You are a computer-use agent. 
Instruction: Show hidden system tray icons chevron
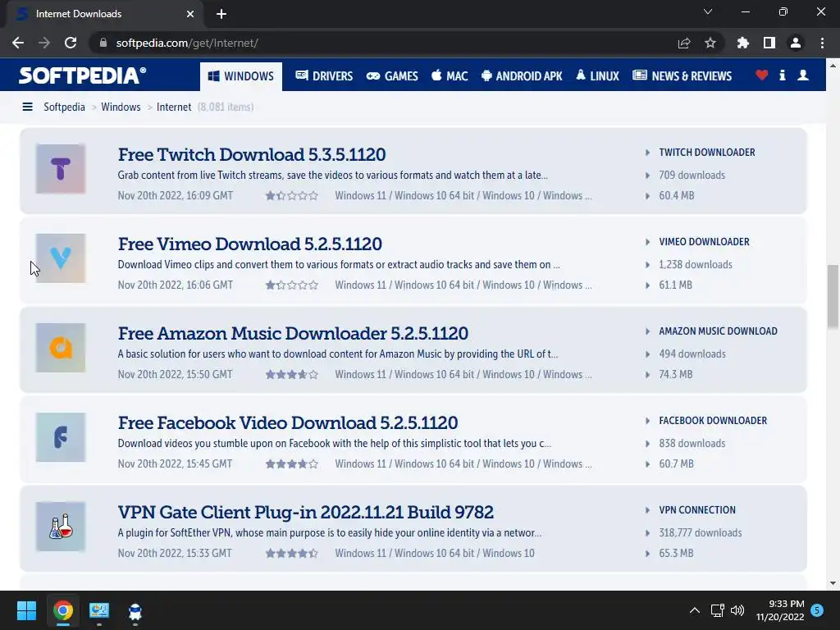point(694,610)
